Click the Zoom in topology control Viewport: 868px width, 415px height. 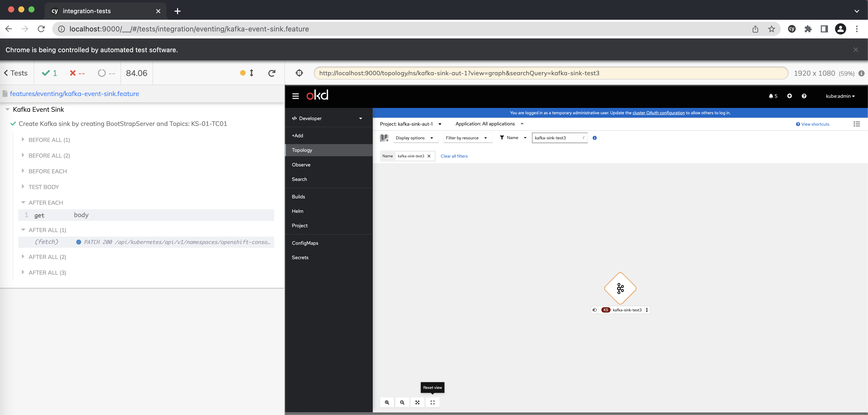tap(387, 402)
